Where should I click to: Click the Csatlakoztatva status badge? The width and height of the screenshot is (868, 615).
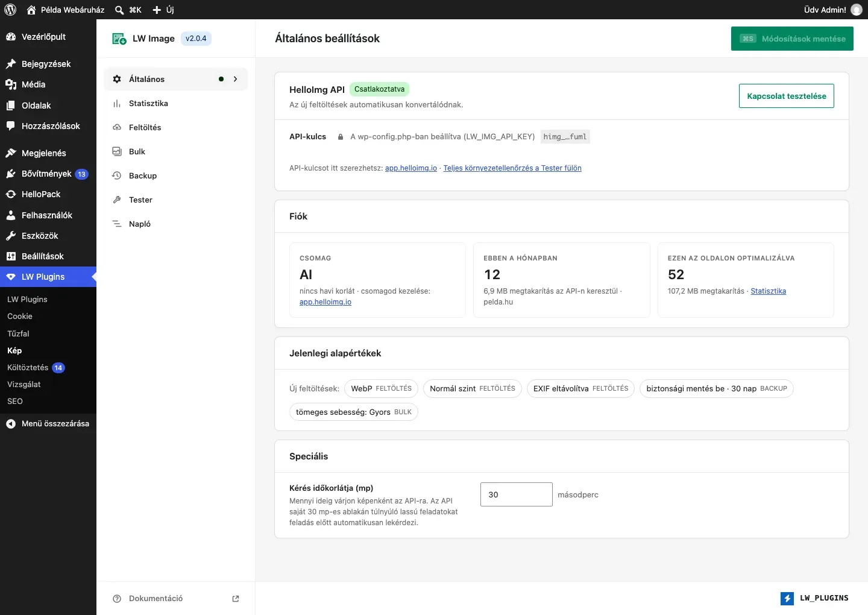379,89
